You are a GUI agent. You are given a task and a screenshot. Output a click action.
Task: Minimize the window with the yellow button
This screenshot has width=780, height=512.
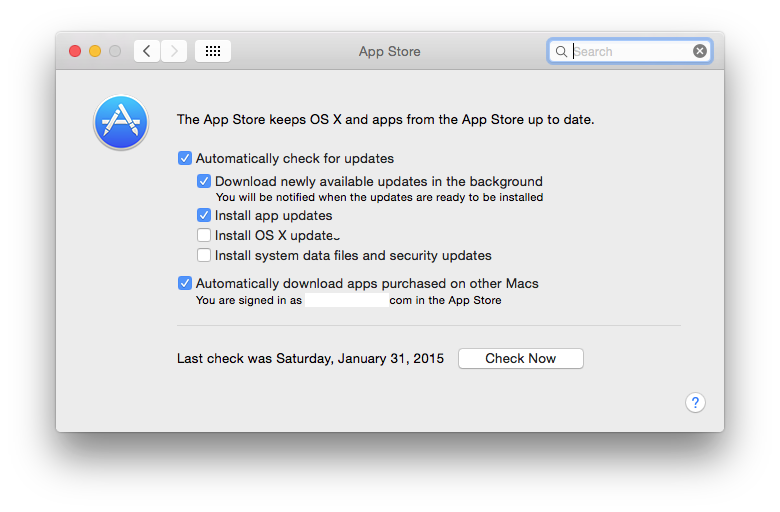pos(95,51)
